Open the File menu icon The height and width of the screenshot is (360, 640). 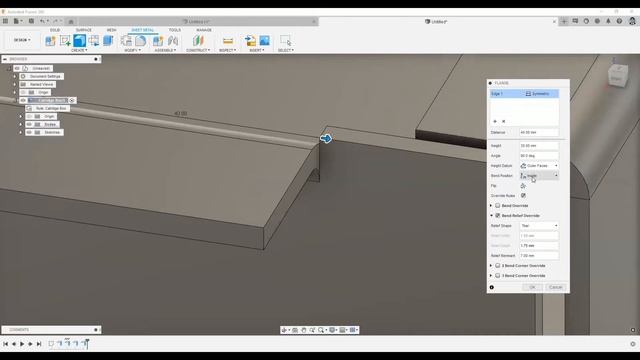click(16, 21)
